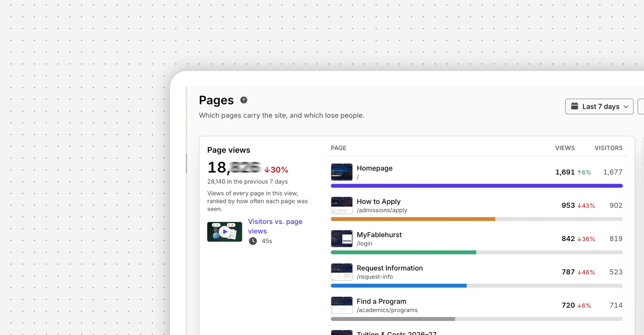
Task: Open the MyFablehurst page thumbnail
Action: pyautogui.click(x=342, y=239)
